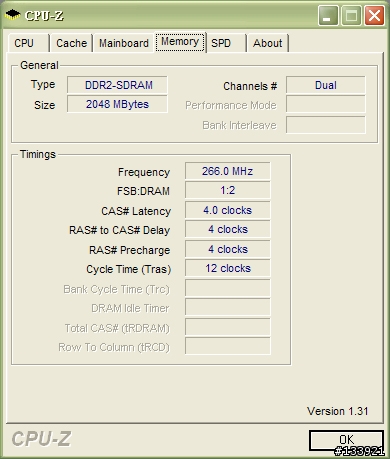Click the CAS# Latency label
Viewport: 390px width, 459px height.
click(136, 211)
